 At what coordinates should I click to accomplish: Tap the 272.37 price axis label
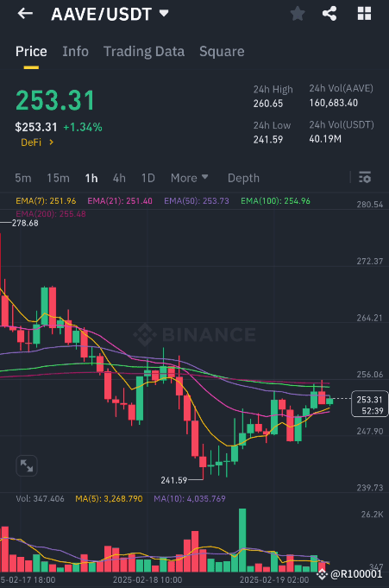[x=370, y=262]
